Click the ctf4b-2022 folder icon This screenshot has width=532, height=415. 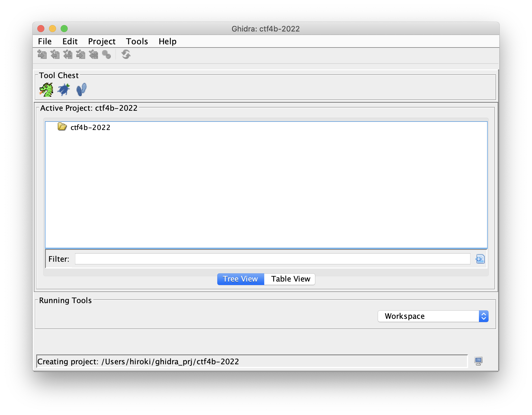click(x=62, y=127)
